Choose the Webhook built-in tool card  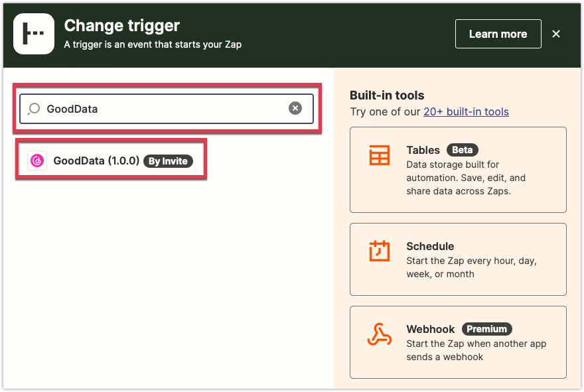click(458, 342)
